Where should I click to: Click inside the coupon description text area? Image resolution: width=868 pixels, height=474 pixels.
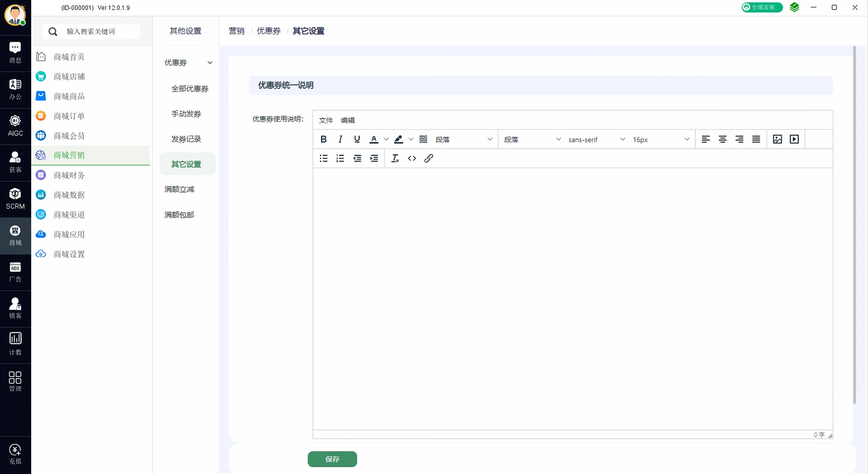[x=572, y=299]
